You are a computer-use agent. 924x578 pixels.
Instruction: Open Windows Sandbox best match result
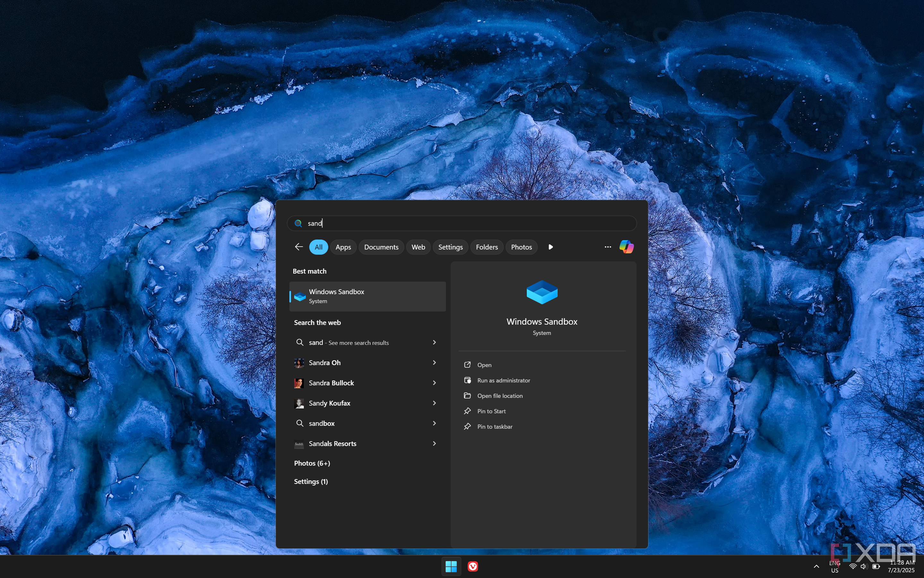tap(367, 296)
